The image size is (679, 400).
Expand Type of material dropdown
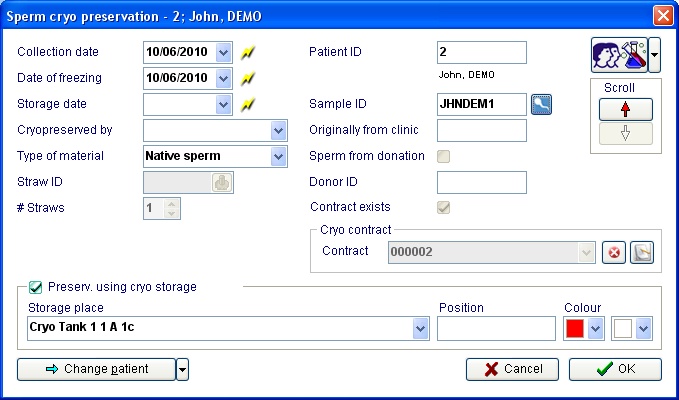tap(278, 156)
